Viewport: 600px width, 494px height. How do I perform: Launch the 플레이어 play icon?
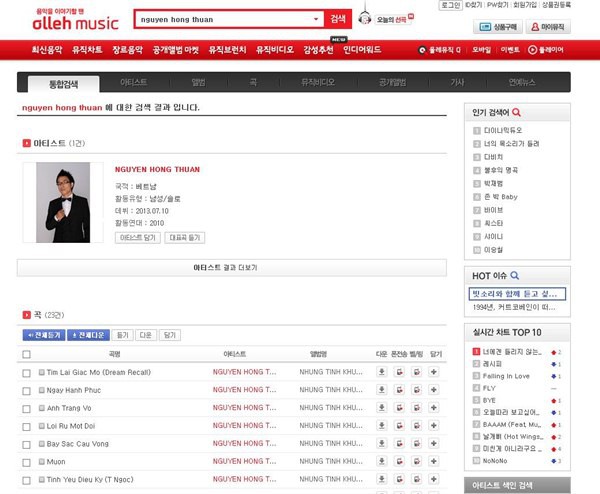[x=532, y=50]
